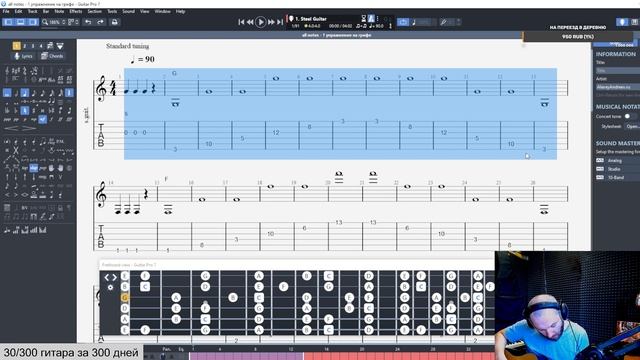The width and height of the screenshot is (640, 360).
Task: Click the downstroke arrow icon
Action: (x=16, y=177)
